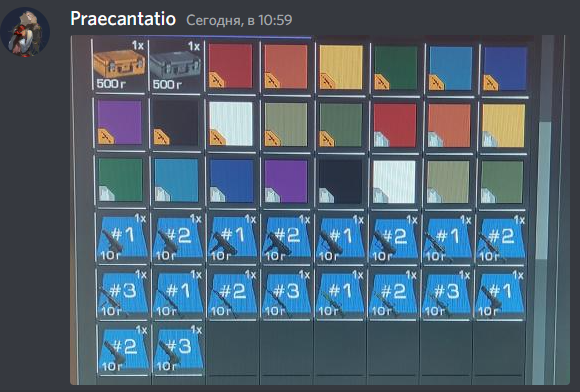The height and width of the screenshot is (392, 580).
Task: Select the white swatch with orange tag
Action: point(231,124)
